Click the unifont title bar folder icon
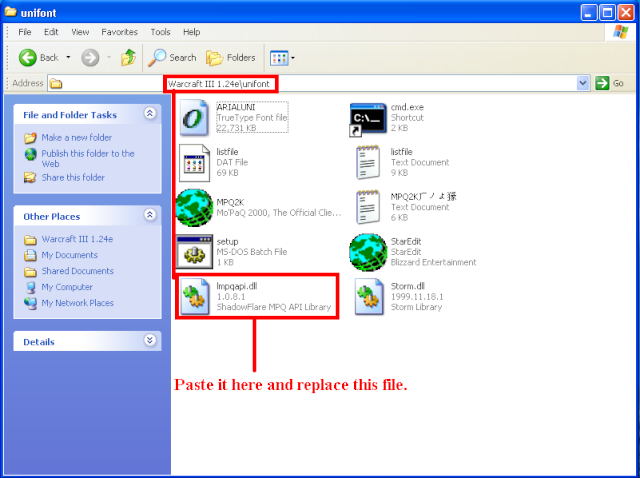This screenshot has width=640, height=478. [11, 11]
